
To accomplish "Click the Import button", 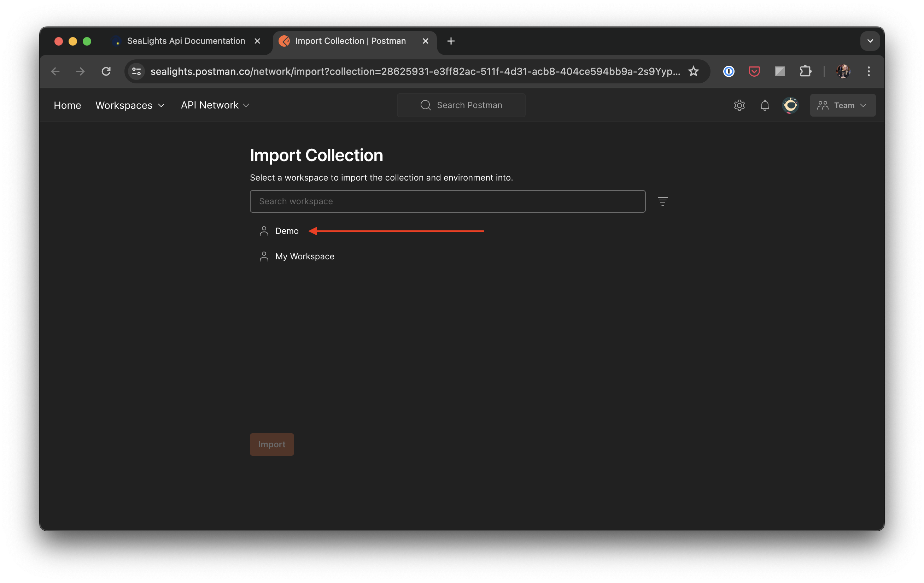I will click(x=272, y=444).
